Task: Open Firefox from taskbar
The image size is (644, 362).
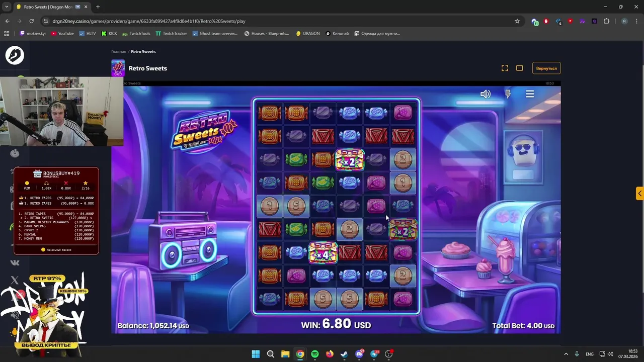Action: point(330,354)
